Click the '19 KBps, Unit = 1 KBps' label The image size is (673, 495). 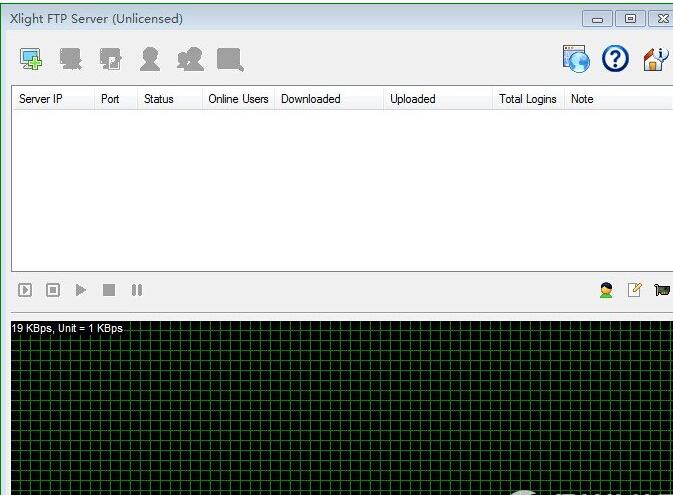coord(67,328)
